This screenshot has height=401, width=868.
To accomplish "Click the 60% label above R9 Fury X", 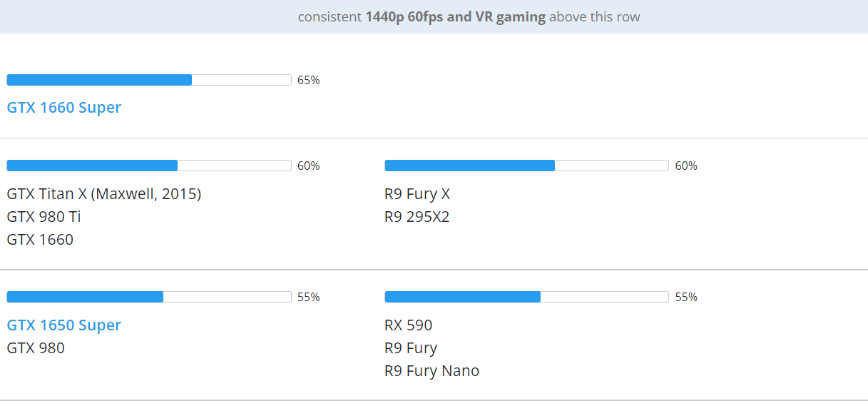I will [x=686, y=166].
